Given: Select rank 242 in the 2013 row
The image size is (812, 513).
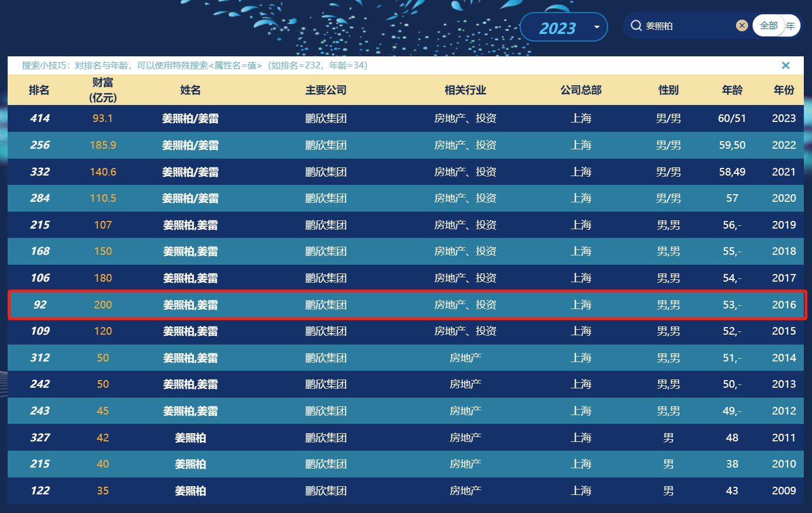Looking at the screenshot, I should pos(40,384).
